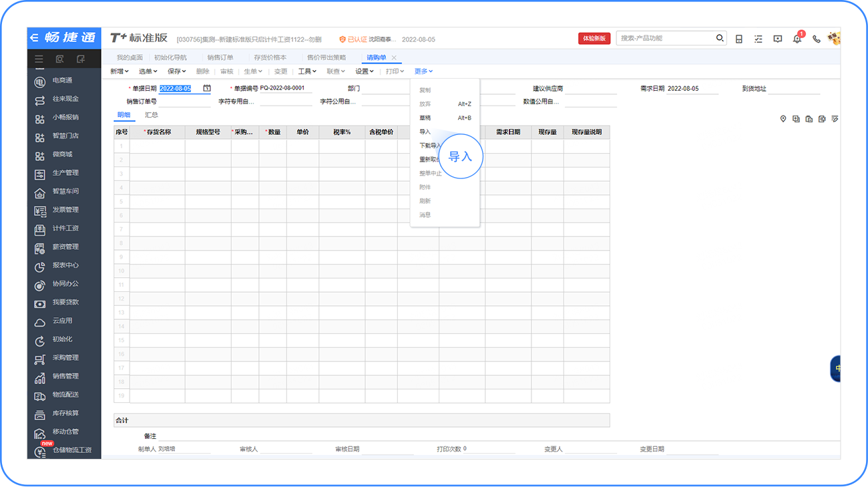Open the task checklist icon in header
This screenshot has width=868, height=487.
coord(758,39)
